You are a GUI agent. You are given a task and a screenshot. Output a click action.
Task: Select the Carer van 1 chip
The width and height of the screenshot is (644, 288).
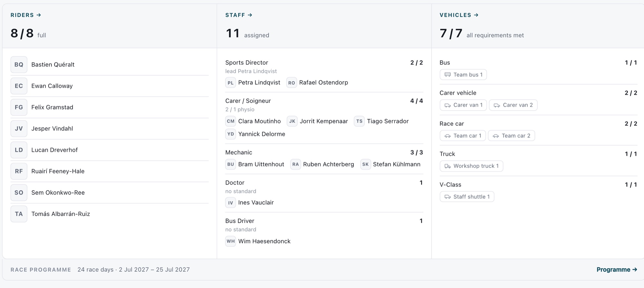pos(463,105)
